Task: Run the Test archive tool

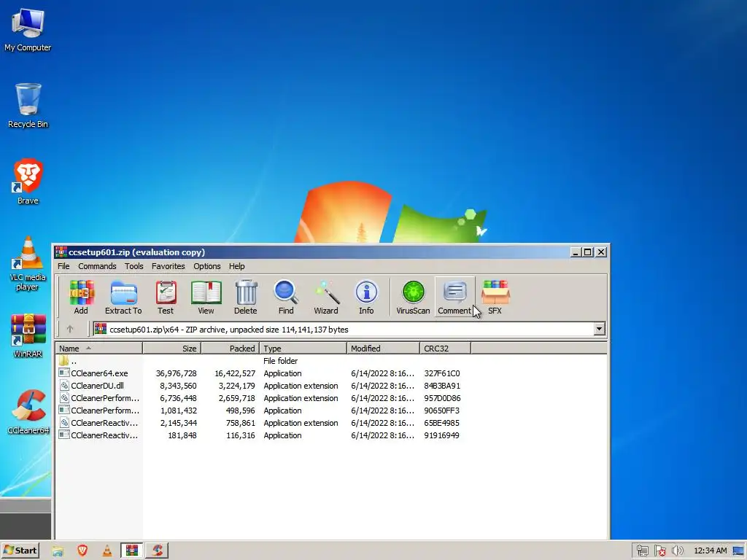Action: point(166,297)
